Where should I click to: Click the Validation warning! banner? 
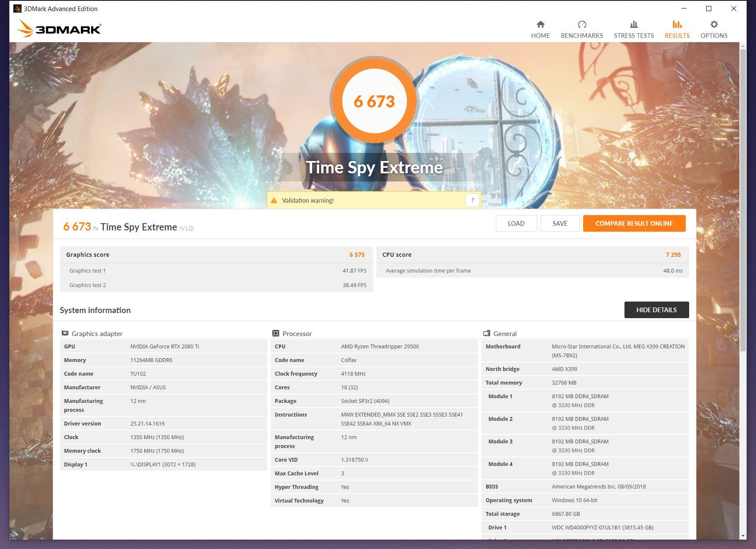pyautogui.click(x=374, y=200)
